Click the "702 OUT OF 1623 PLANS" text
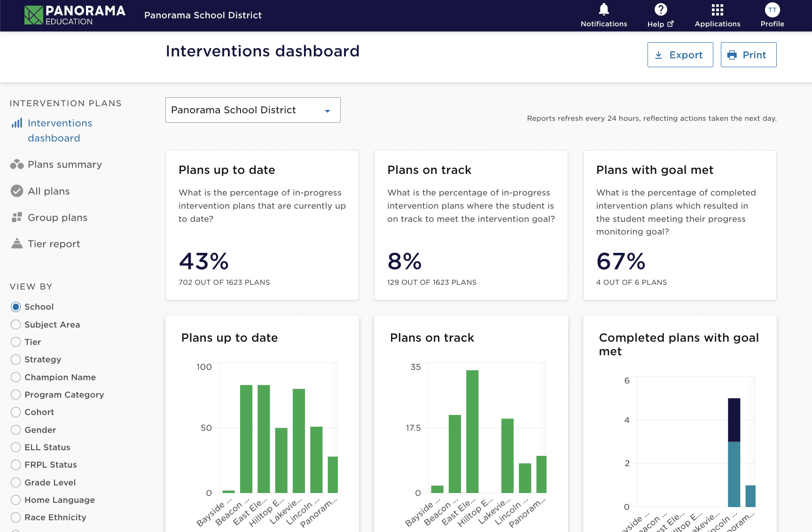The height and width of the screenshot is (532, 812). (x=224, y=282)
